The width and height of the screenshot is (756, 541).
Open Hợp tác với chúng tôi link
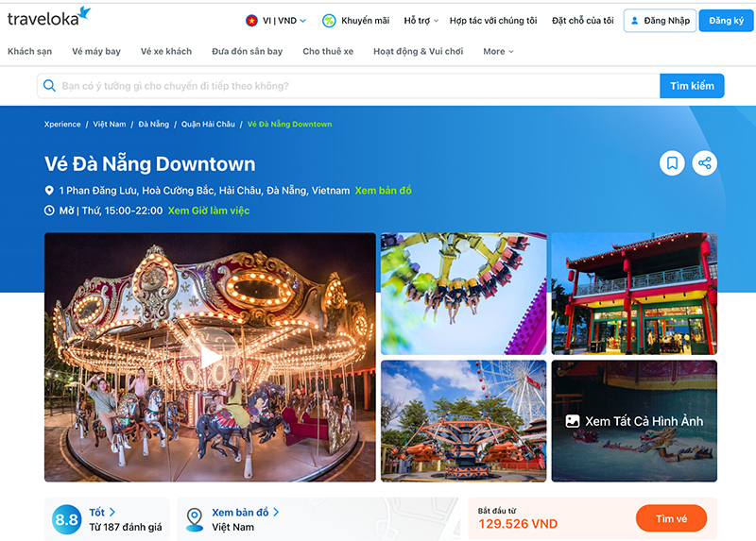(493, 21)
